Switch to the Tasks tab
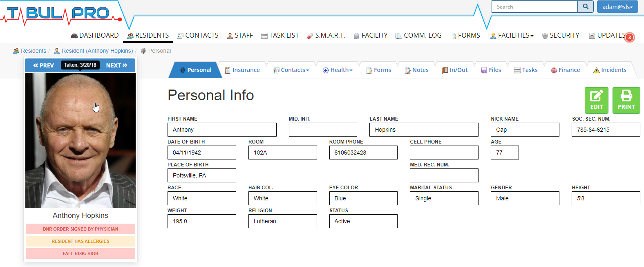 tap(526, 70)
